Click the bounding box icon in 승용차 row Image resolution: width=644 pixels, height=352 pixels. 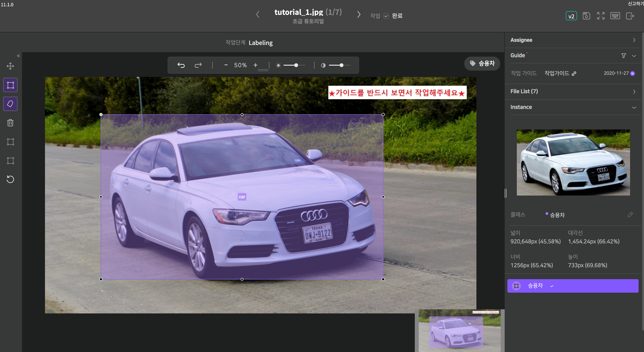[x=516, y=286]
